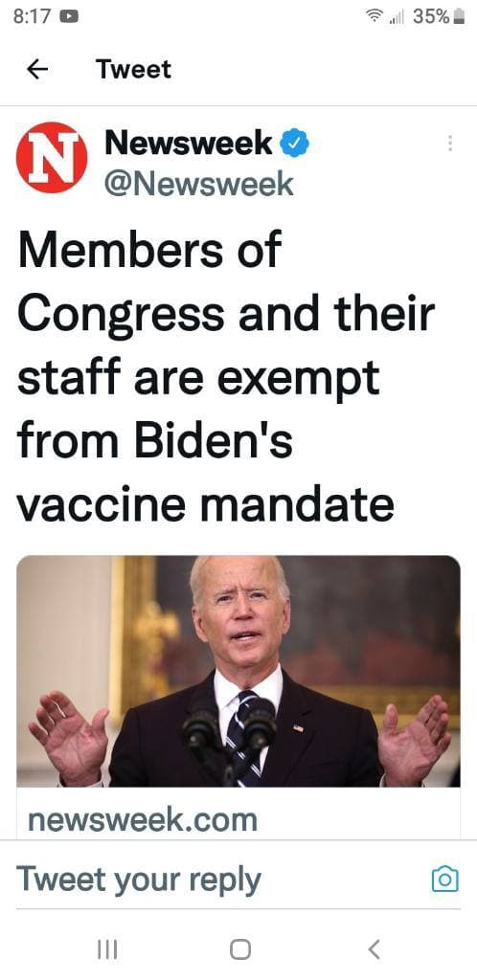This screenshot has height=980, width=477.
Task: Tap the cellular signal strength icon
Action: click(397, 17)
